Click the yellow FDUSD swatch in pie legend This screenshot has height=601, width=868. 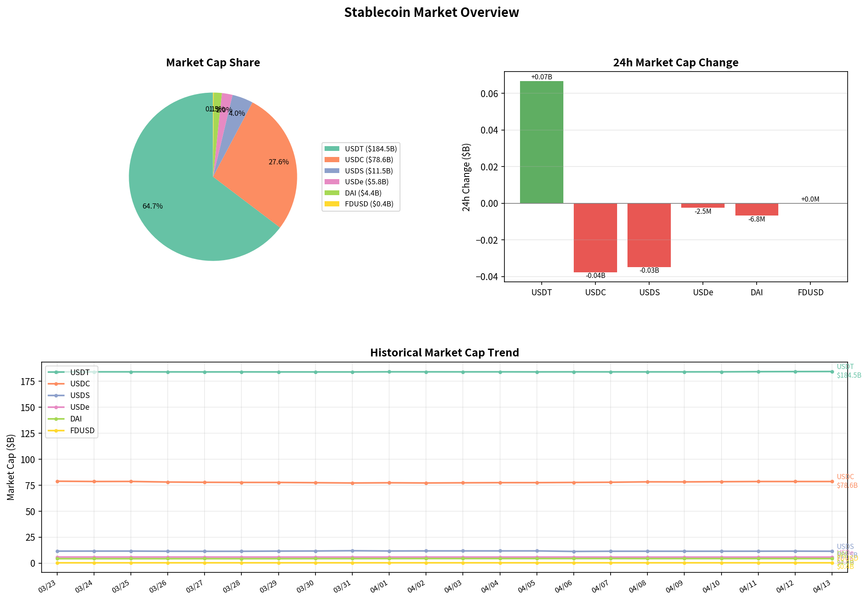point(332,204)
